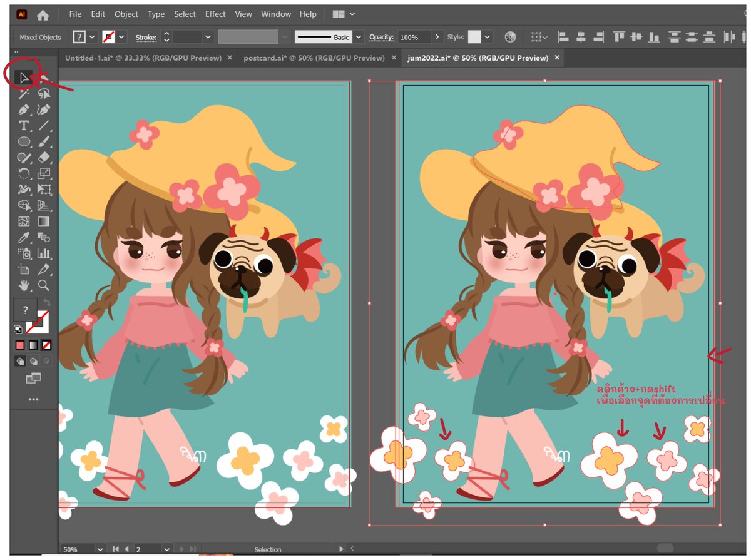
Task: Click Horizontal Align Right icon
Action: click(599, 38)
